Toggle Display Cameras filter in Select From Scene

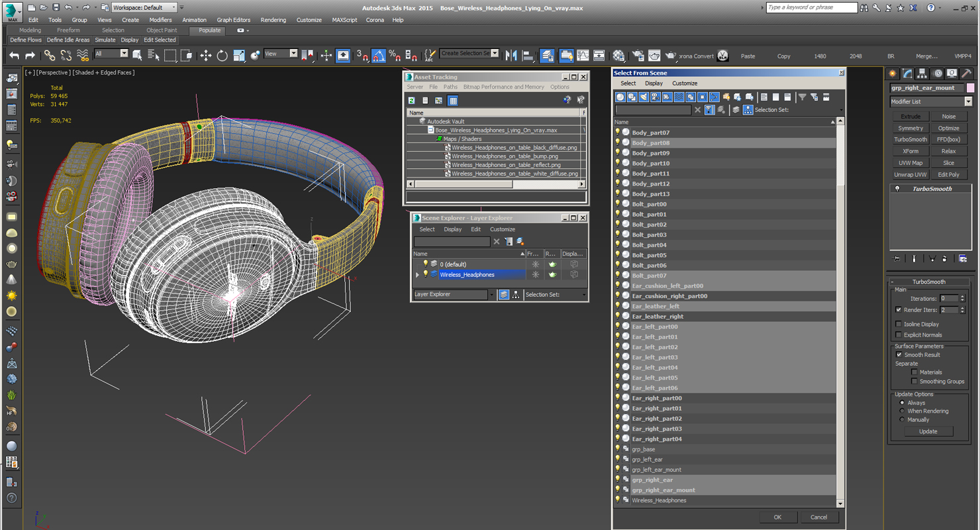(x=656, y=97)
